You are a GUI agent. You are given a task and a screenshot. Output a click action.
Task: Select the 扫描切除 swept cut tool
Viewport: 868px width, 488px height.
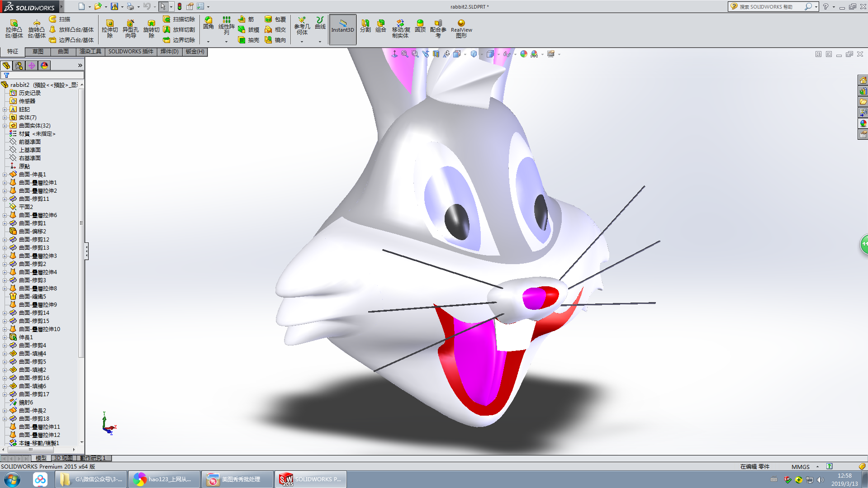tap(179, 19)
